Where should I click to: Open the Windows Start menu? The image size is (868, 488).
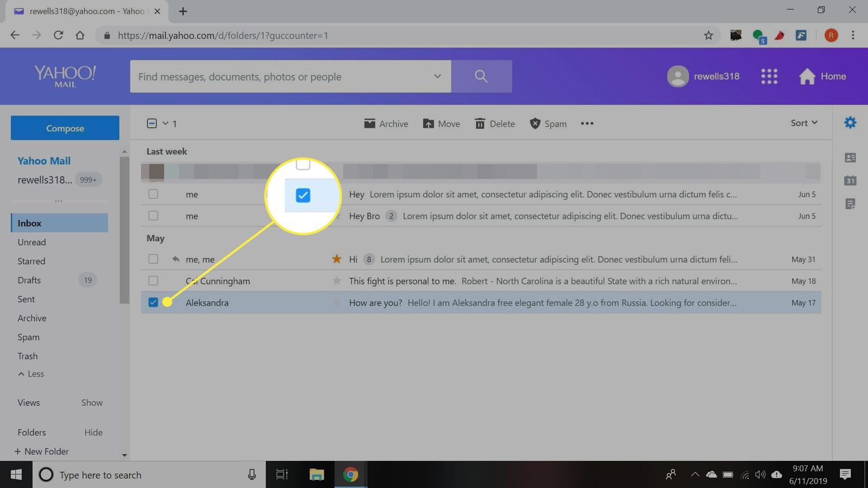[x=16, y=475]
